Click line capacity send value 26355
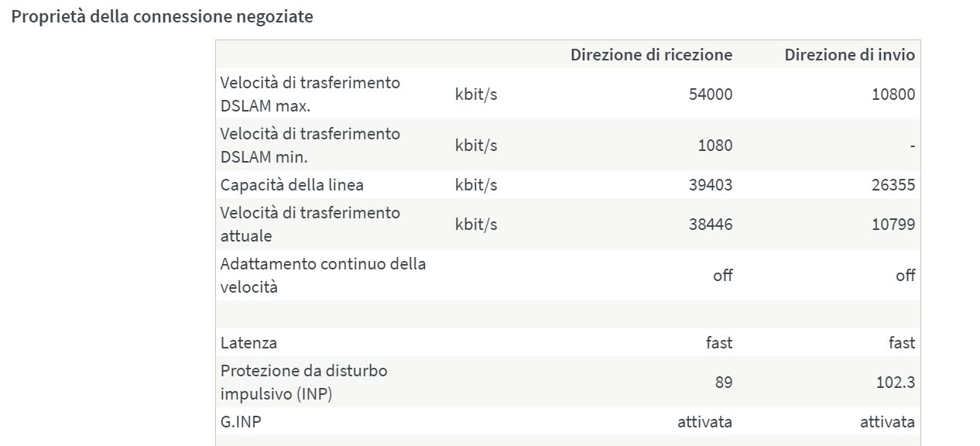 (893, 185)
